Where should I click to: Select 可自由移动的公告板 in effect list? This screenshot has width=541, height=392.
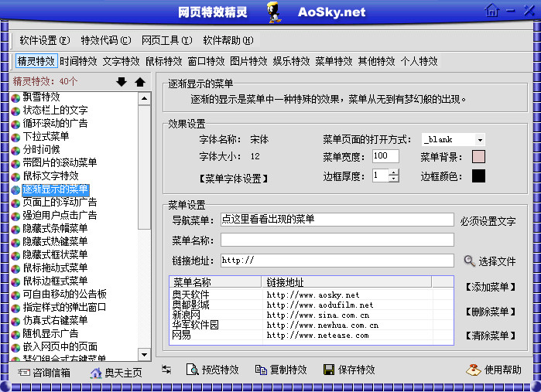[x=64, y=294]
